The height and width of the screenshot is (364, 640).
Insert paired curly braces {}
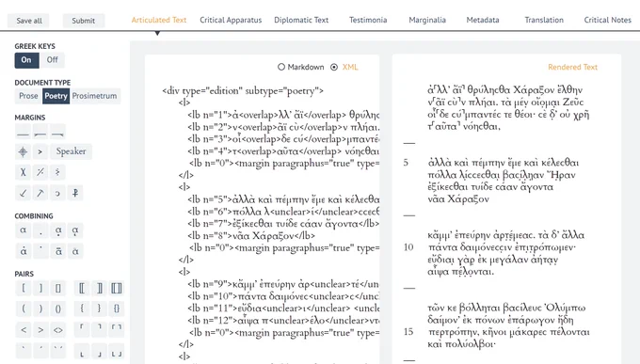pyautogui.click(x=117, y=309)
